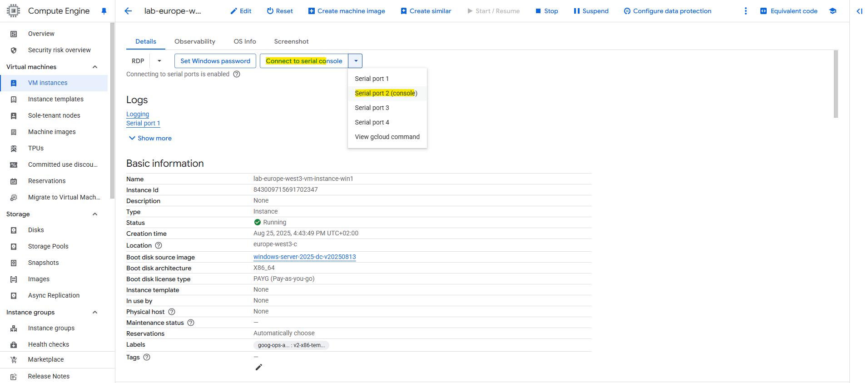
Task: Toggle the serial console dropdown arrow
Action: 356,61
